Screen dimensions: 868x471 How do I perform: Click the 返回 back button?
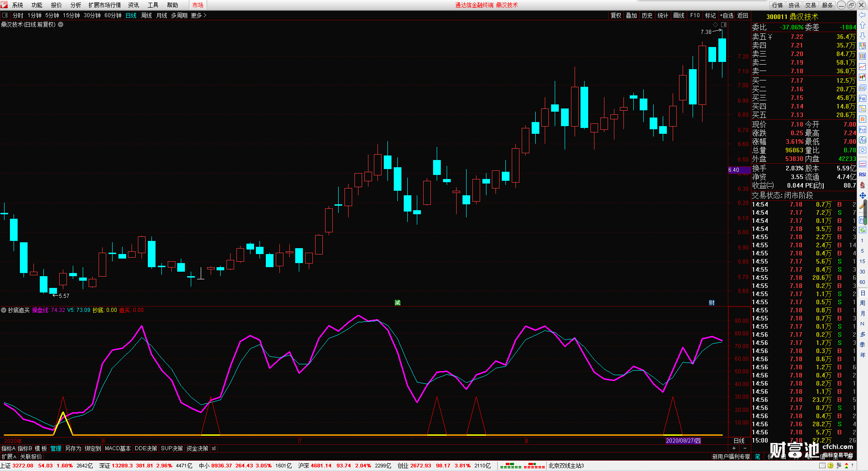tap(743, 15)
